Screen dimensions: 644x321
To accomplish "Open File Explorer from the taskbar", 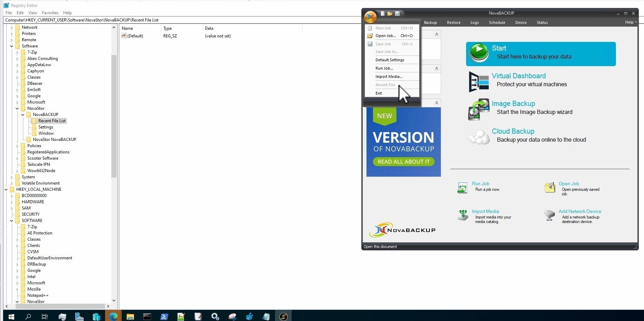I will click(130, 316).
